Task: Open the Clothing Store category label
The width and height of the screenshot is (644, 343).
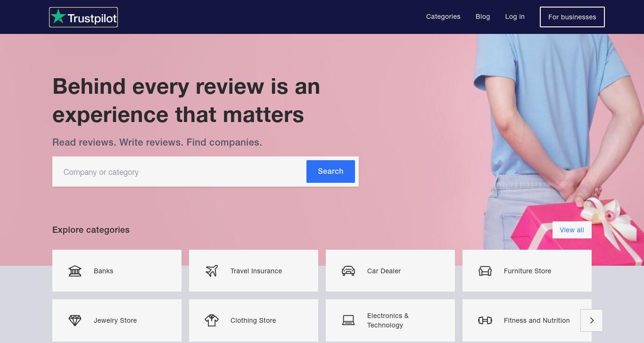Action: coord(253,320)
